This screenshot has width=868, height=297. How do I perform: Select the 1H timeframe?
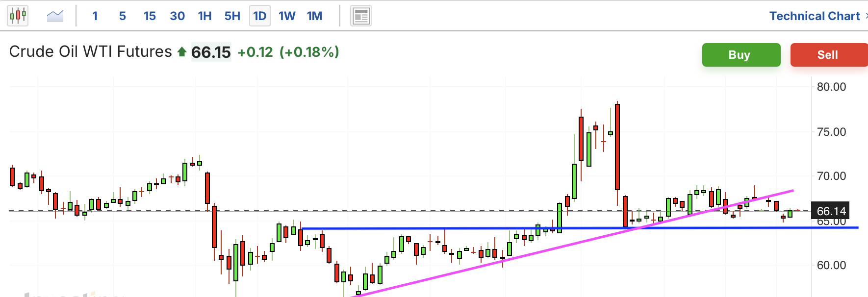tap(205, 16)
